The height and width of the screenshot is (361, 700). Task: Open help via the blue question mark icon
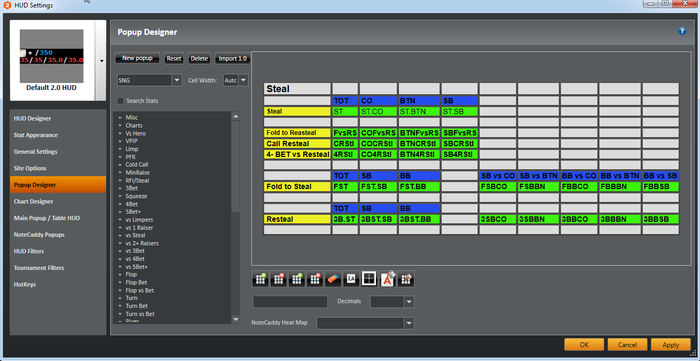coord(682,31)
